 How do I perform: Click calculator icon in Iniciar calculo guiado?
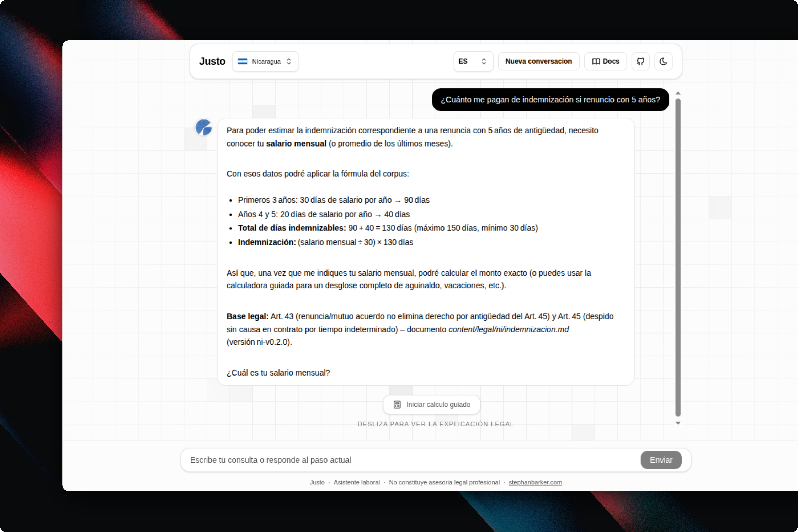click(x=397, y=404)
